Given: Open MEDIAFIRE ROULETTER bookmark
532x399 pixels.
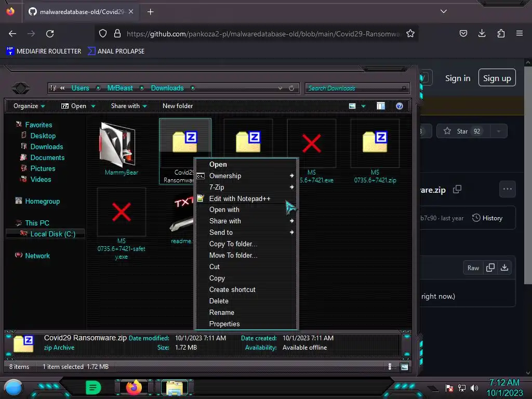Looking at the screenshot, I should pos(44,51).
